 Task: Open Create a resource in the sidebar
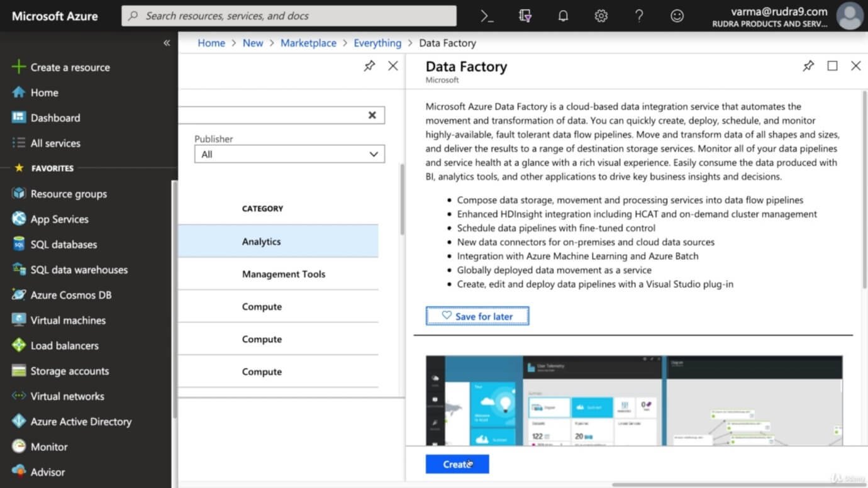tap(70, 67)
